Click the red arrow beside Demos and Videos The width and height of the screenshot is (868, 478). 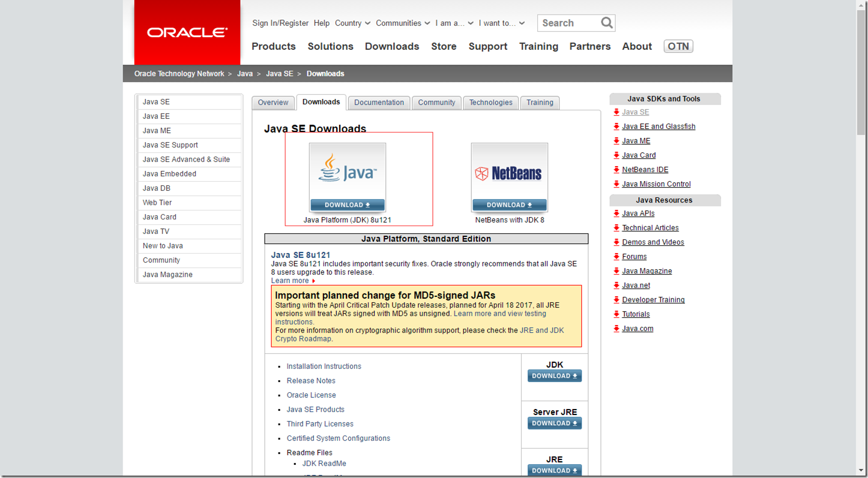tap(616, 242)
